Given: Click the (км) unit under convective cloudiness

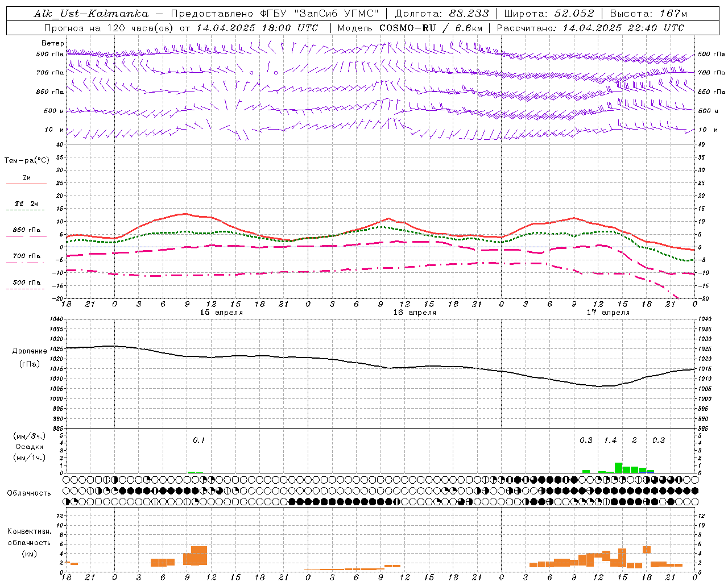Looking at the screenshot, I should click(x=29, y=554).
